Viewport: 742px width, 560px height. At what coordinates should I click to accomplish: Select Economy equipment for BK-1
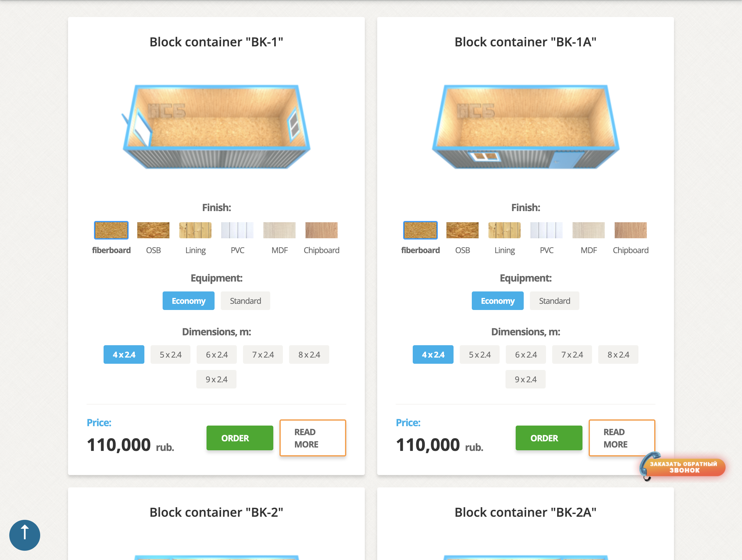pos(189,300)
